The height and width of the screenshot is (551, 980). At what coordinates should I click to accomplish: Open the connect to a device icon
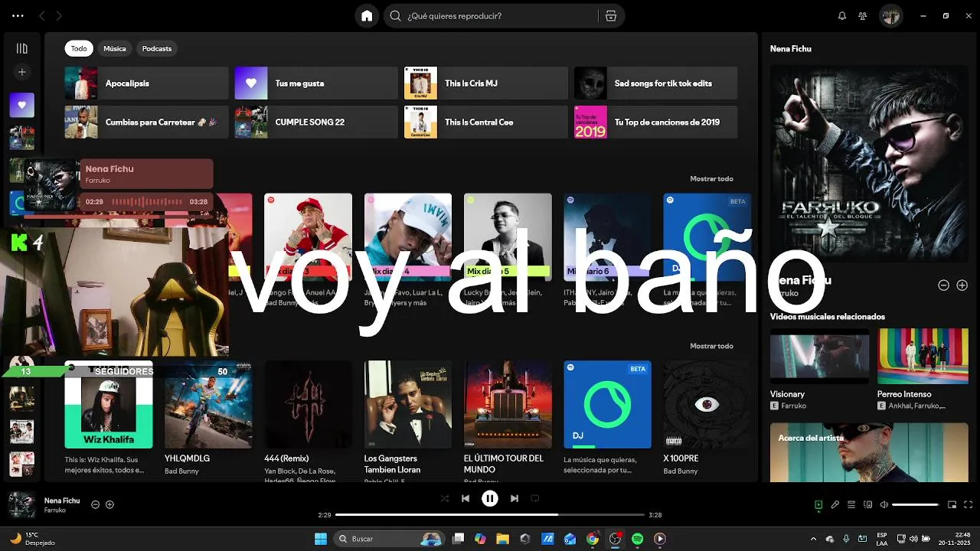[x=868, y=505]
